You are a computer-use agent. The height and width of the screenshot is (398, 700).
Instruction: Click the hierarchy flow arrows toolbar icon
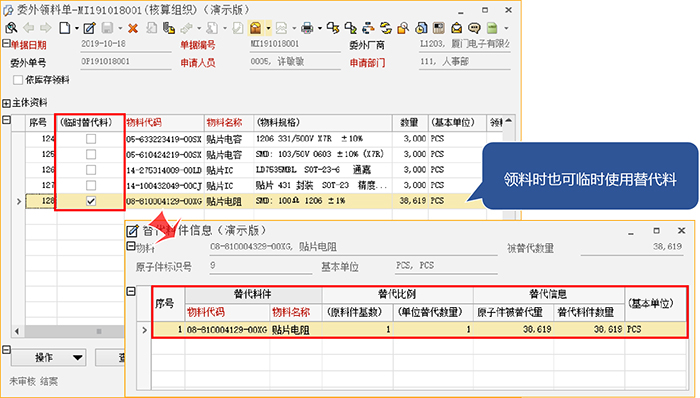click(x=368, y=28)
